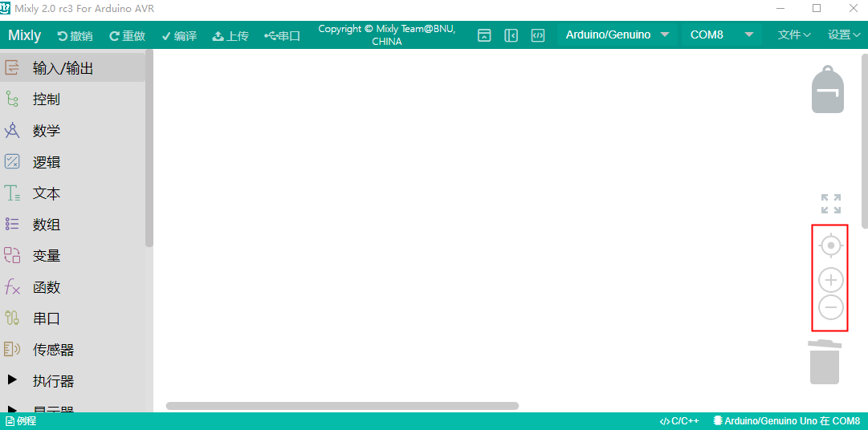Click the code view icon in toolbar

(x=538, y=35)
